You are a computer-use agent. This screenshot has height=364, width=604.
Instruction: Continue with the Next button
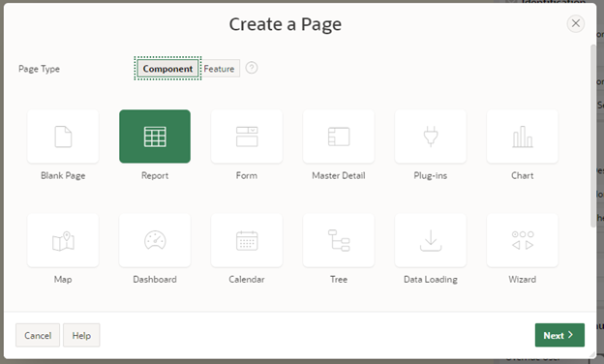(559, 335)
